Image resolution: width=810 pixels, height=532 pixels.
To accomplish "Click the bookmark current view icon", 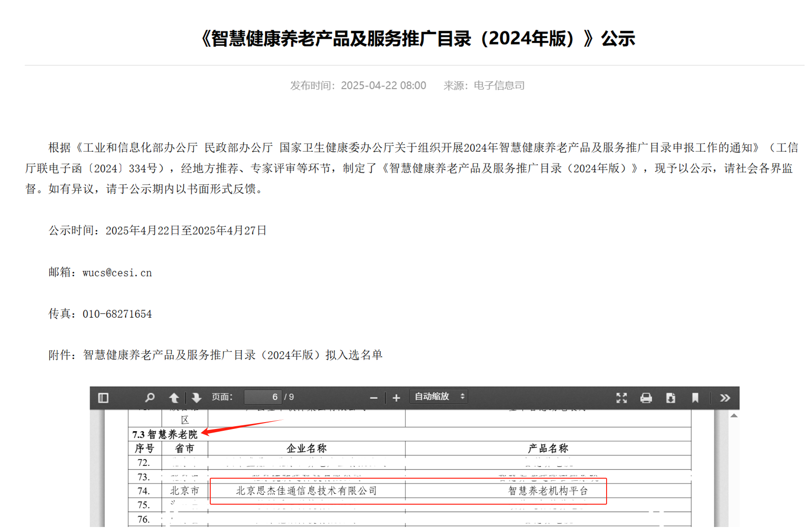I will coord(695,398).
